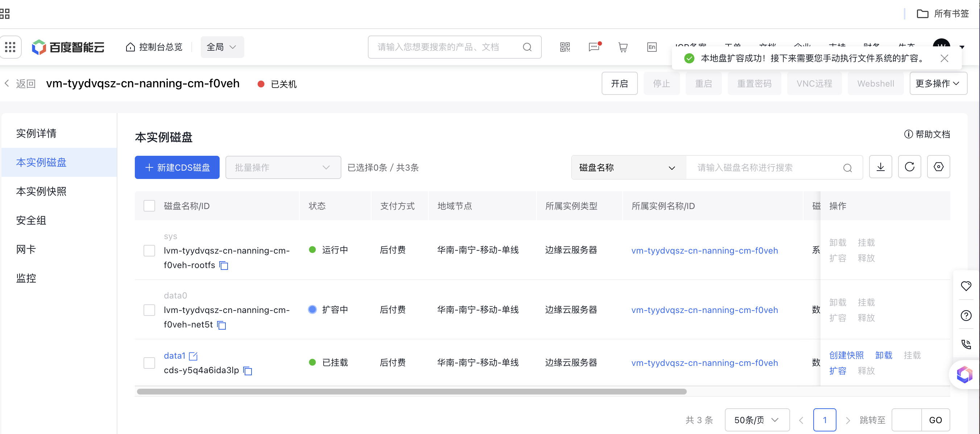Image resolution: width=980 pixels, height=434 pixels.
Task: Open the 磁盘名称 search type dropdown
Action: click(628, 167)
